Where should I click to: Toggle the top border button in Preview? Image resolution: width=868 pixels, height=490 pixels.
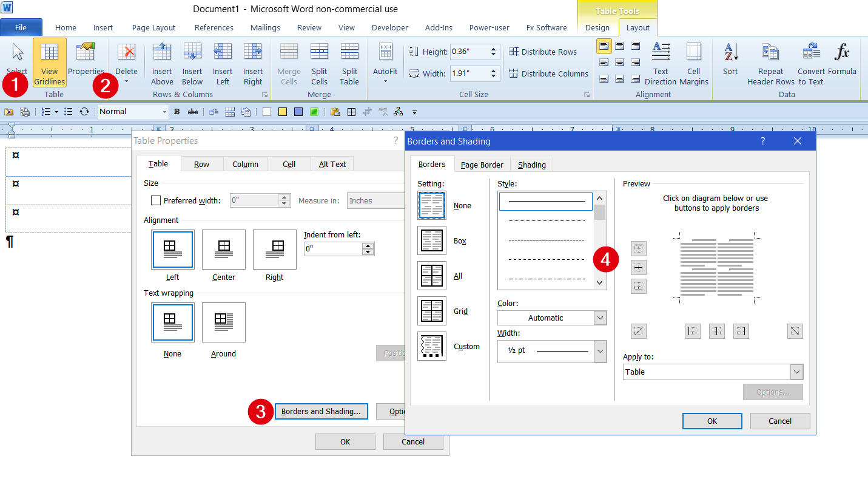(x=639, y=248)
